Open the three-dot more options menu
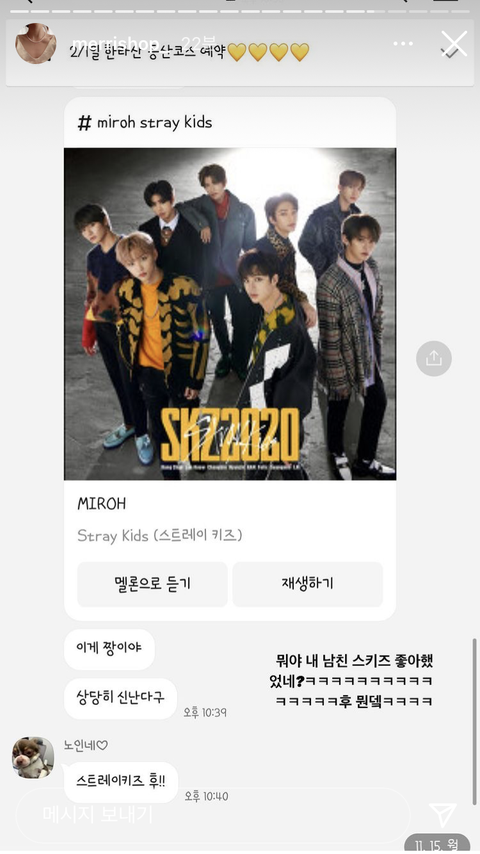The height and width of the screenshot is (854, 480). pyautogui.click(x=403, y=44)
